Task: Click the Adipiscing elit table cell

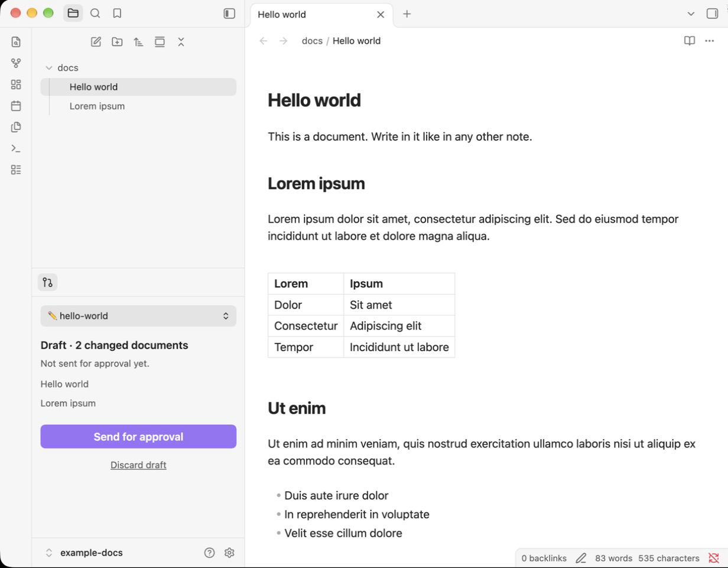Action: point(399,326)
